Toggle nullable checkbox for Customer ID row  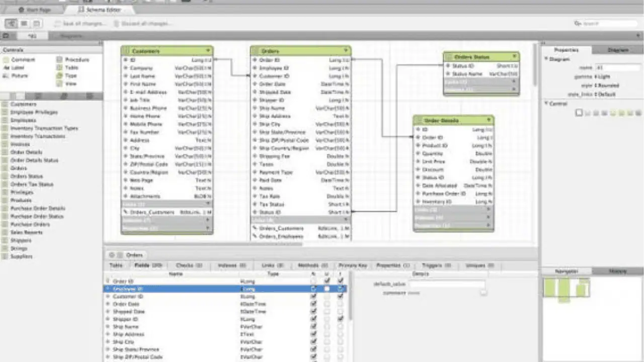313,297
